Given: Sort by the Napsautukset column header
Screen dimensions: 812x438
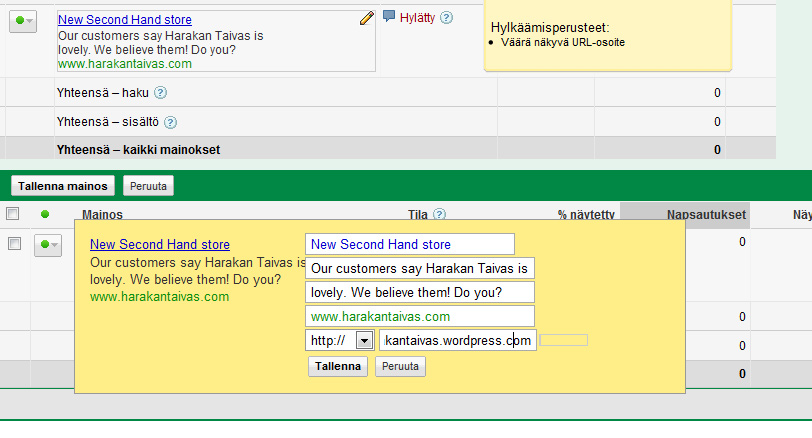Looking at the screenshot, I should coord(701,214).
